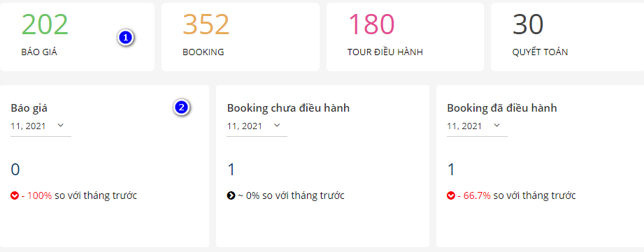644x252 pixels.
Task: Open the 30 Quyết toán card
Action: coord(567,37)
